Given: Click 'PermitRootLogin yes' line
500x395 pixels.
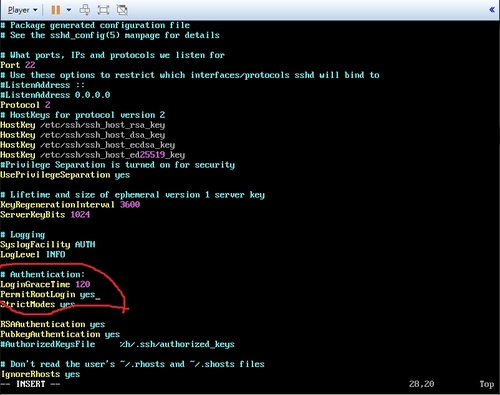Looking at the screenshot, I should 48,295.
